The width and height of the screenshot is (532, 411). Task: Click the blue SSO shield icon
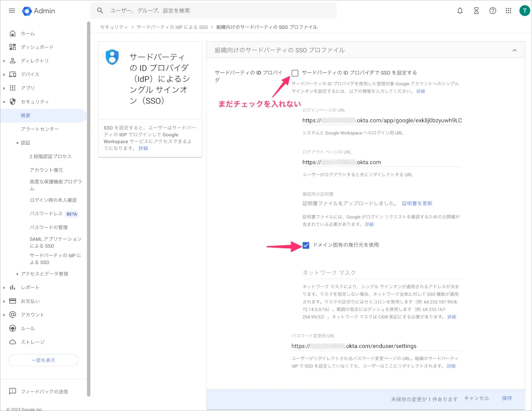(x=112, y=57)
